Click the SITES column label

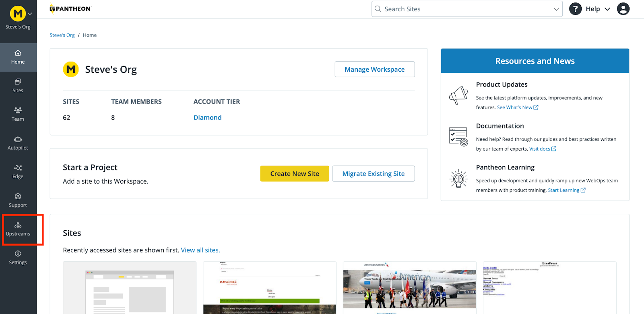click(71, 102)
